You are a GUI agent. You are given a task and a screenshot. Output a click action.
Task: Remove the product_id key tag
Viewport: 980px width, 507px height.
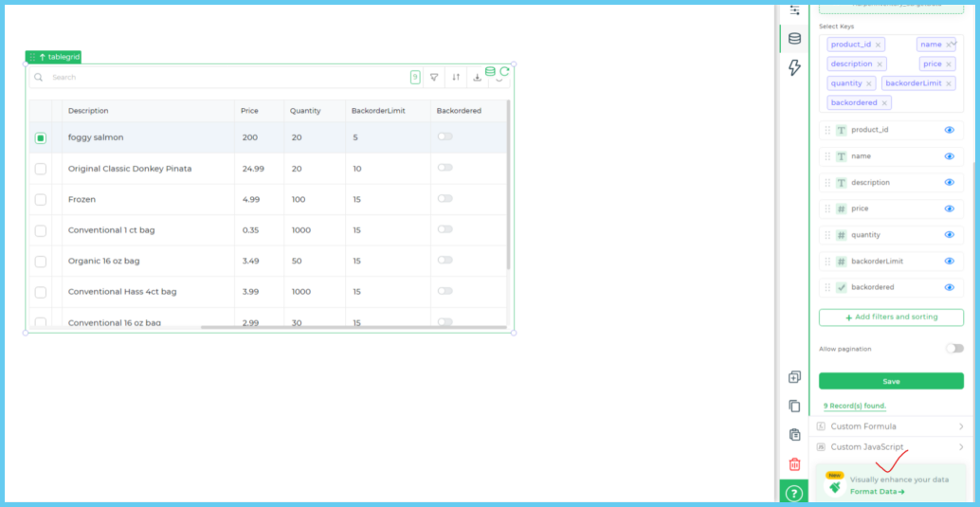pos(878,45)
